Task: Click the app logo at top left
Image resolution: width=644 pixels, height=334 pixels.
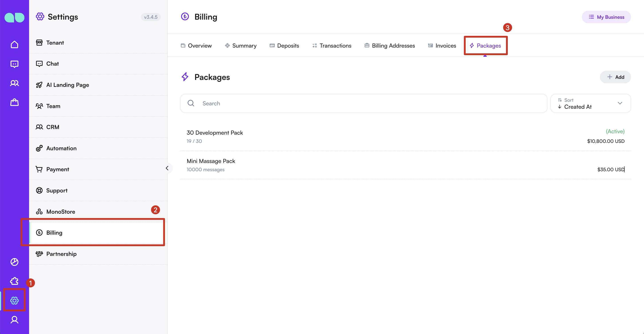Action: [x=14, y=17]
